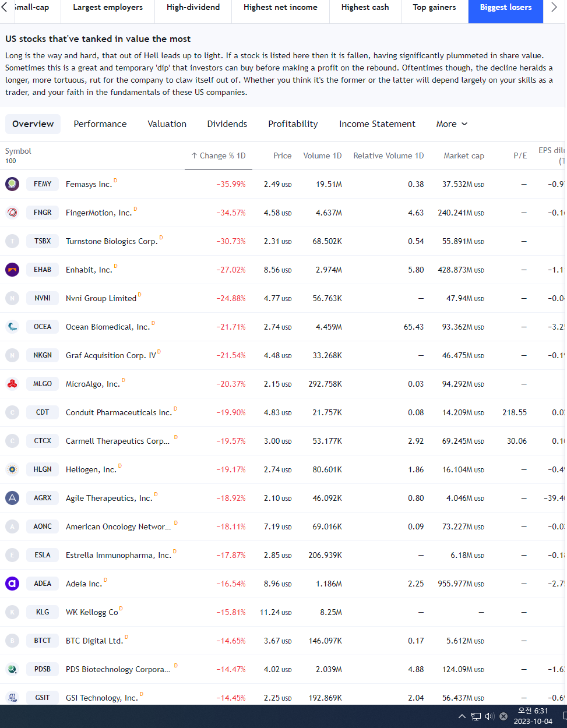Select the Overview view tab
Image resolution: width=567 pixels, height=728 pixels.
33,124
